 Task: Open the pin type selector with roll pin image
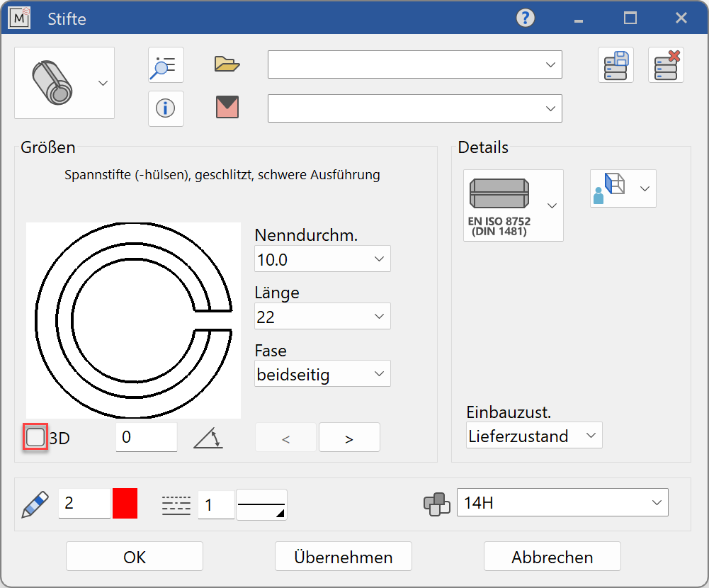pos(64,83)
